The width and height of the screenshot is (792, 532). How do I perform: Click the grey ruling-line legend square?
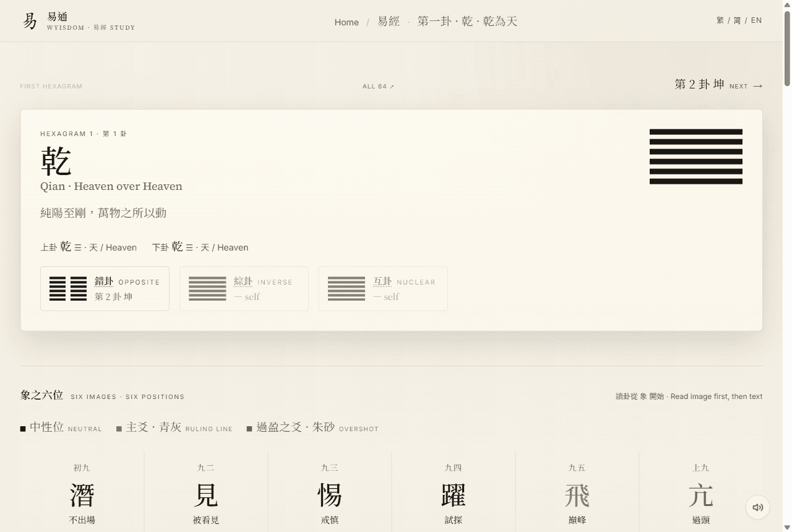(119, 429)
